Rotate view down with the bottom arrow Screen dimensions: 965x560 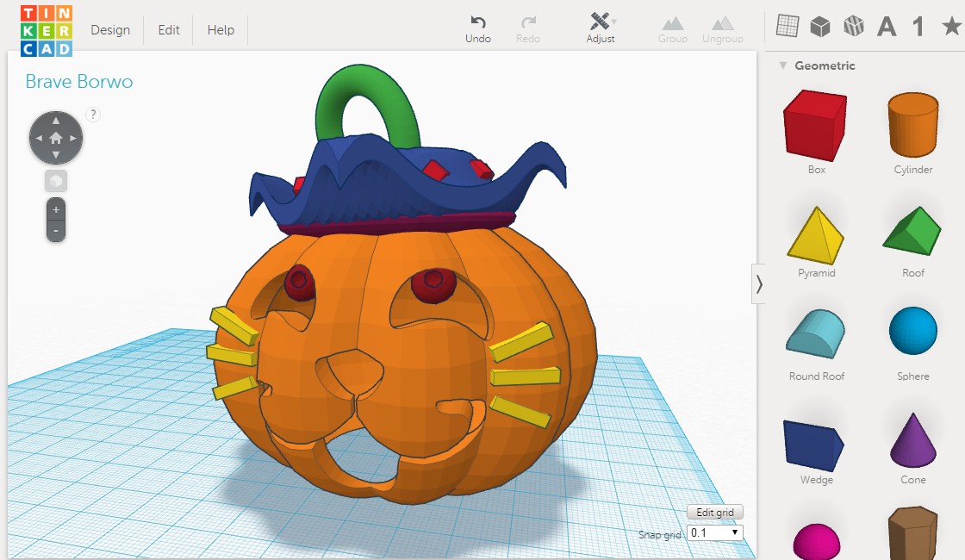(56, 155)
